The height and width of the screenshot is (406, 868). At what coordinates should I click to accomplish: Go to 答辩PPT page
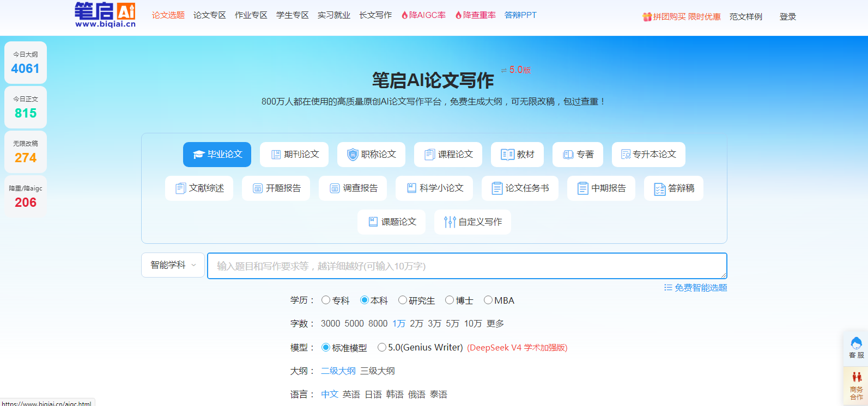(520, 15)
